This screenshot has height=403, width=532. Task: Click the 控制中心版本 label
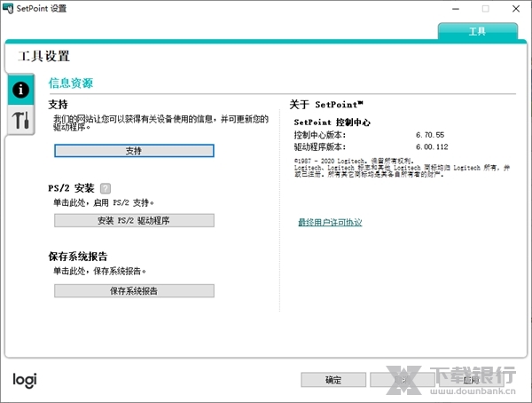(319, 135)
